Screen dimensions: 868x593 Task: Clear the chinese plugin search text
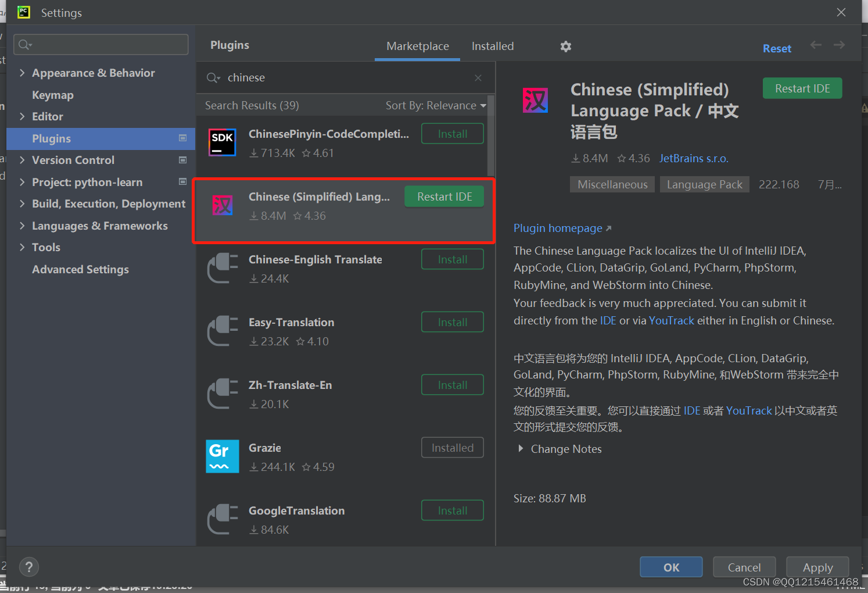tap(478, 78)
